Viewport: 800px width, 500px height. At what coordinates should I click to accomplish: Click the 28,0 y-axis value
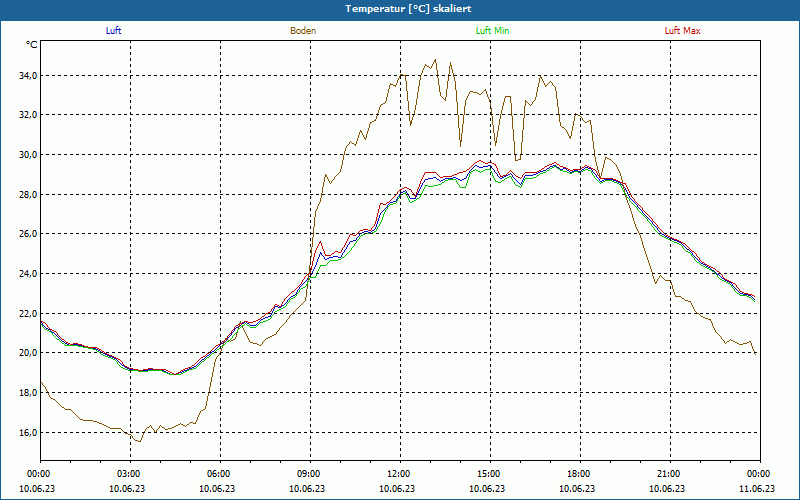pos(28,194)
